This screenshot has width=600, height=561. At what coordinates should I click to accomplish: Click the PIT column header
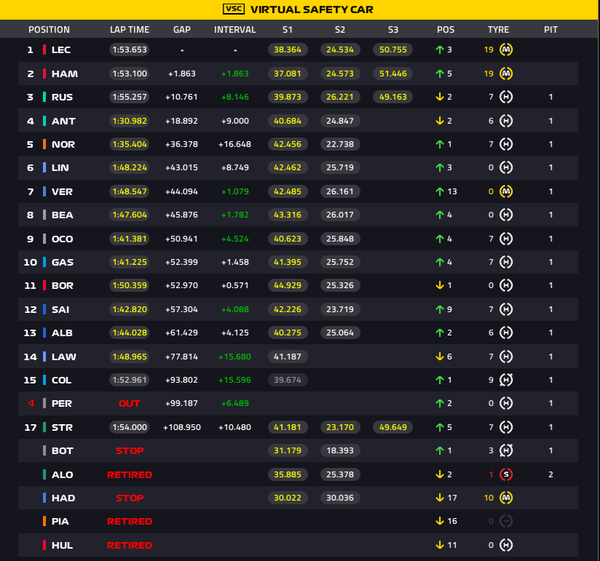(x=551, y=29)
